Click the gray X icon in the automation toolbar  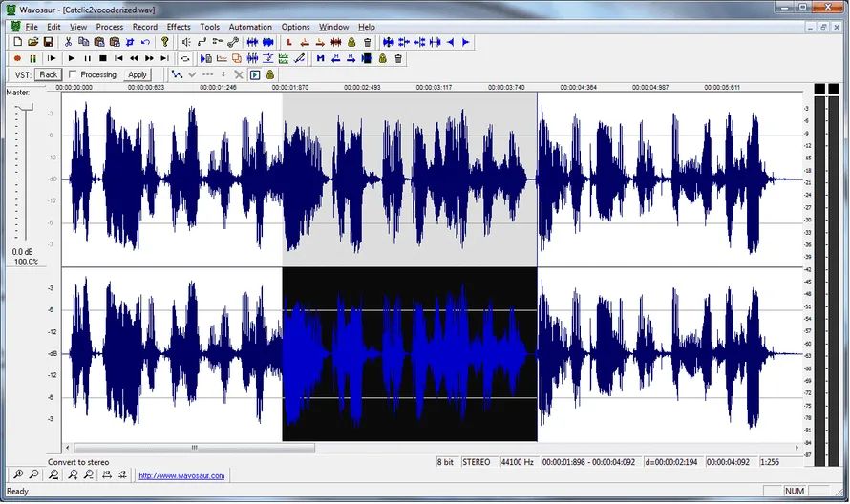[x=239, y=74]
